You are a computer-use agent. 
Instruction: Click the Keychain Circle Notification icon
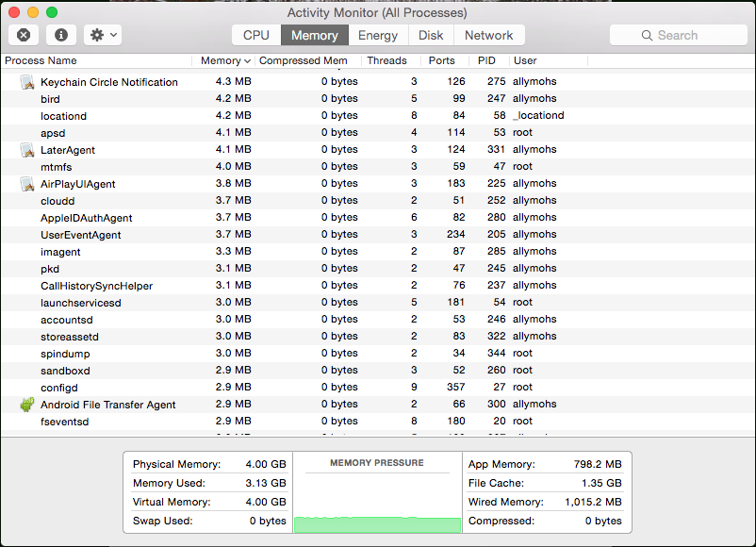click(x=27, y=82)
